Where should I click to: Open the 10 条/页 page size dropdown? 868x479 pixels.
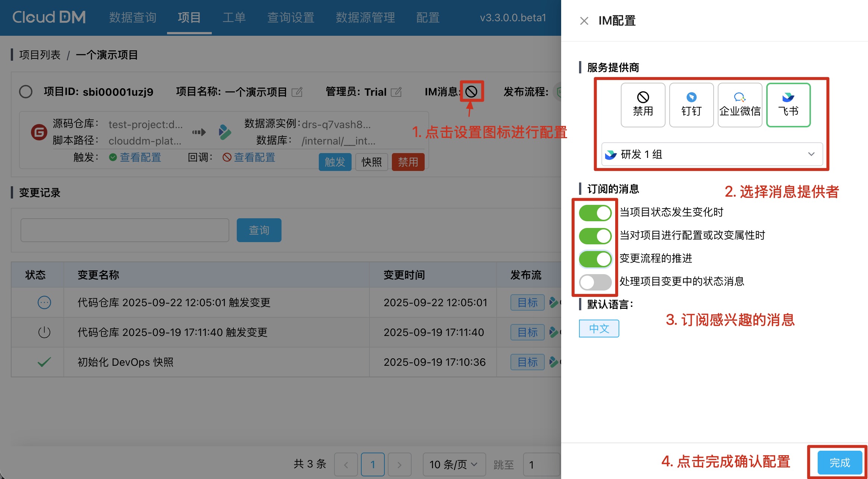pos(453,464)
